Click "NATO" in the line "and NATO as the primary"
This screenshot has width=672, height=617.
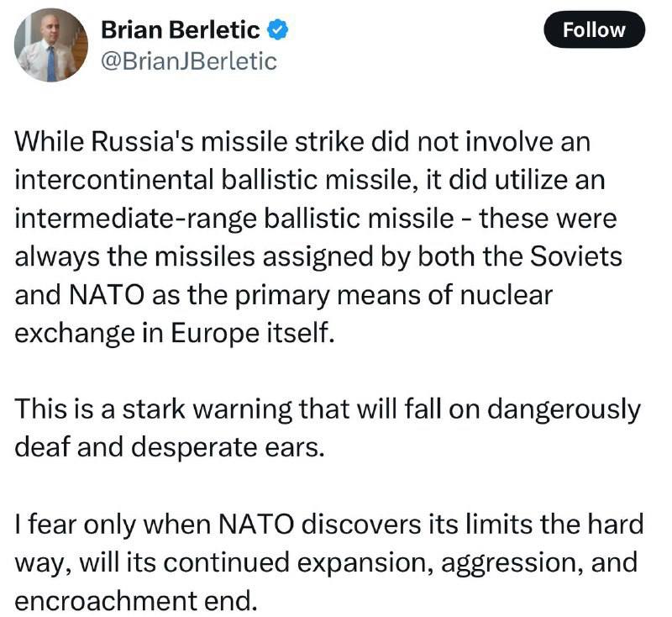pyautogui.click(x=107, y=295)
